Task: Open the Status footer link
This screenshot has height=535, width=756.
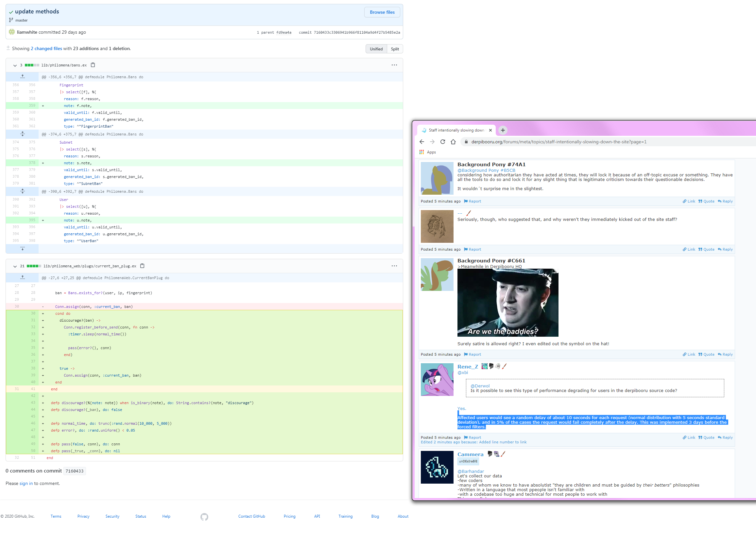Action: 141,516
